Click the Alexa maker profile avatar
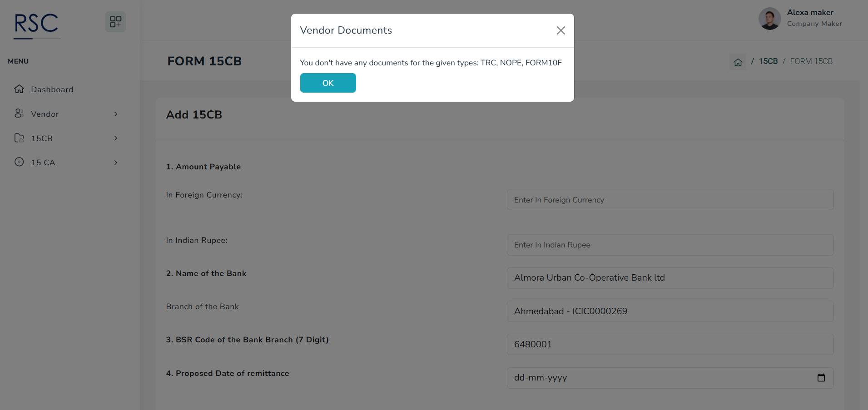Screen dimensions: 868x410 coord(769,19)
